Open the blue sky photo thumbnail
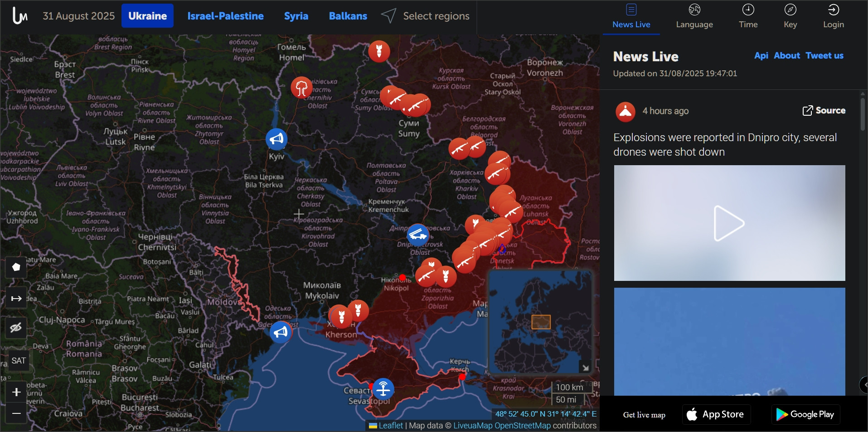Image resolution: width=868 pixels, height=432 pixels. [x=729, y=341]
